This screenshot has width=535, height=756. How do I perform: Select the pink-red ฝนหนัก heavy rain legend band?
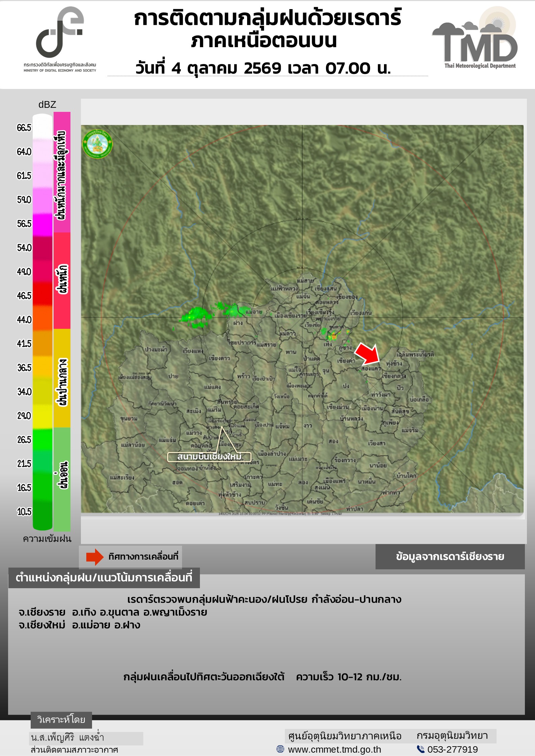[x=62, y=281]
